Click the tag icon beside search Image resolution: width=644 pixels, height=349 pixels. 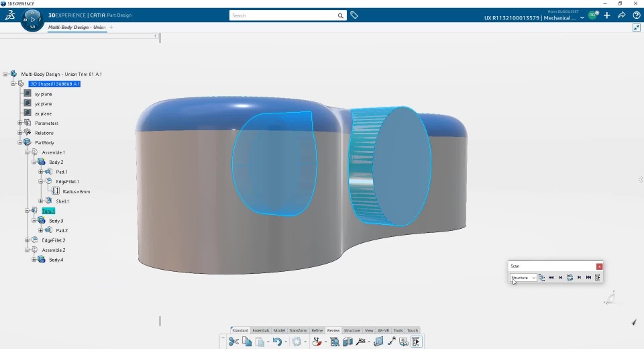(x=354, y=15)
